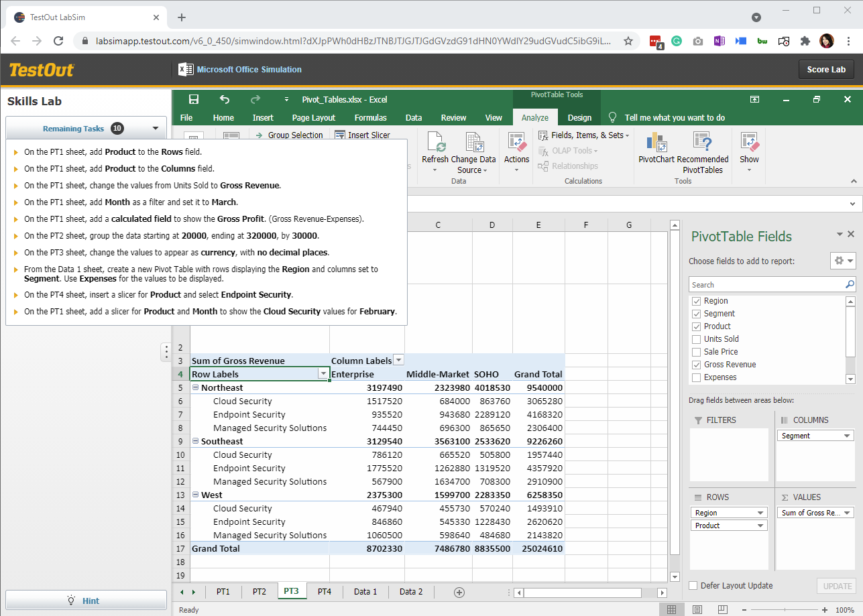Click the Hint button
863x616 pixels.
click(x=86, y=601)
